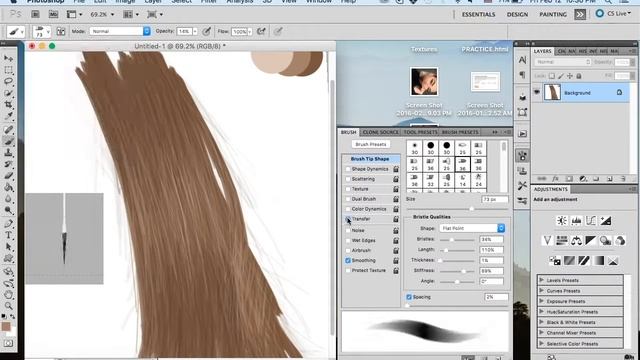
Task: Select the Brush tool in toolbox
Action: [8, 141]
